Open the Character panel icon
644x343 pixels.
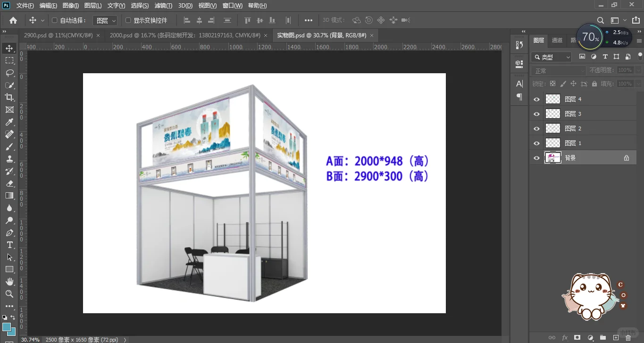click(519, 84)
